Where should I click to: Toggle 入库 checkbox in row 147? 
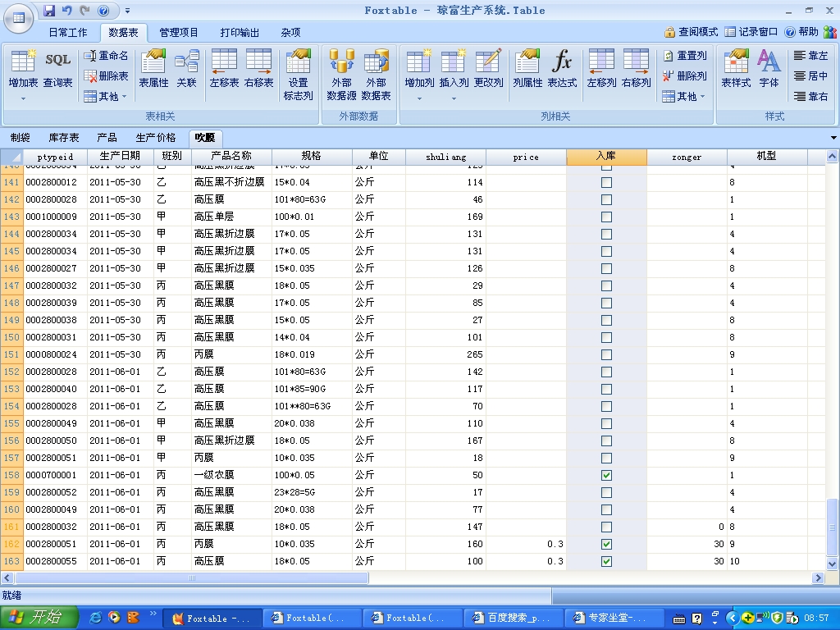pyautogui.click(x=606, y=285)
